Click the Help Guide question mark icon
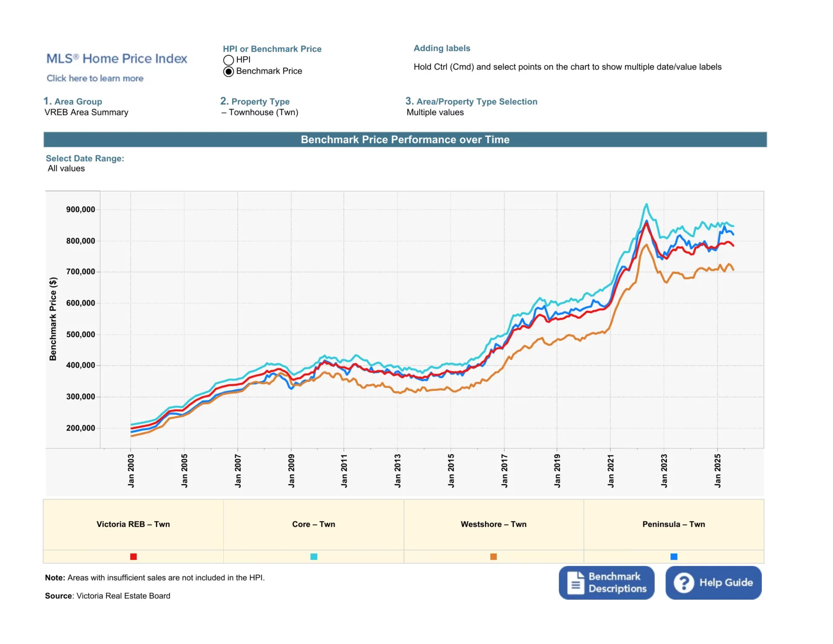 [683, 583]
